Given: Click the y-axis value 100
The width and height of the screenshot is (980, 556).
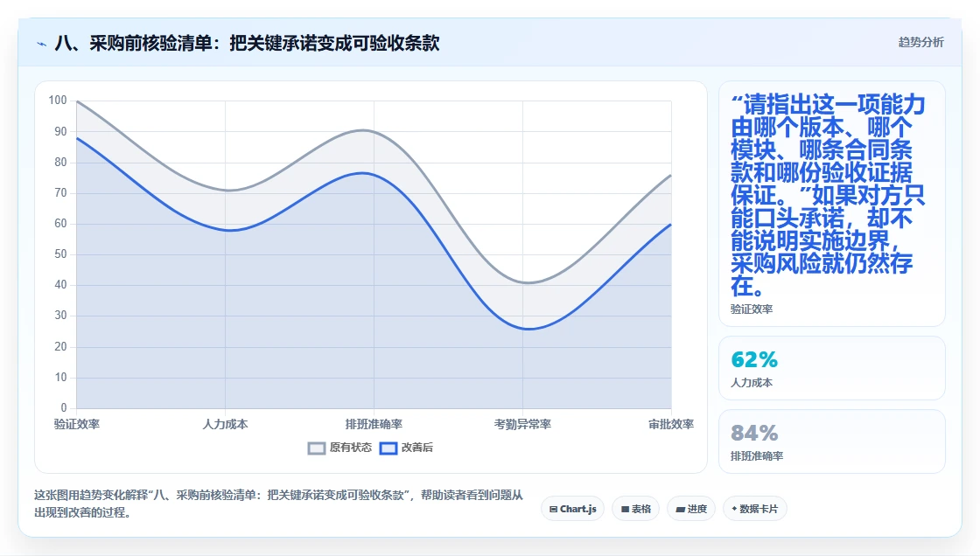Looking at the screenshot, I should point(58,100).
